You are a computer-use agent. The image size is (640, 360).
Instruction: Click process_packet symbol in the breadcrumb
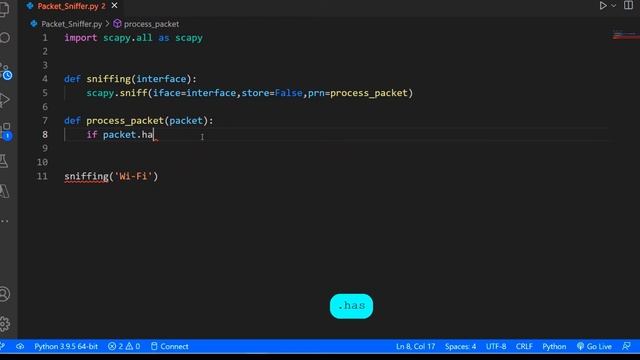pos(151,24)
